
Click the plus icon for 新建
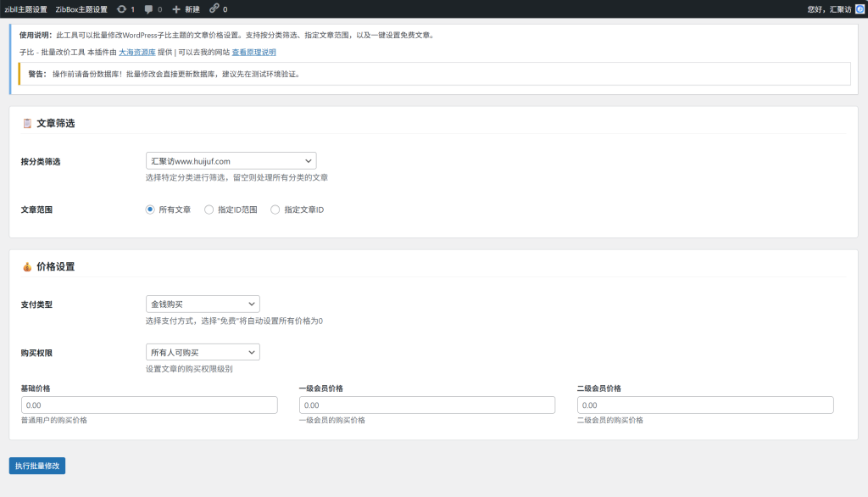(x=176, y=9)
